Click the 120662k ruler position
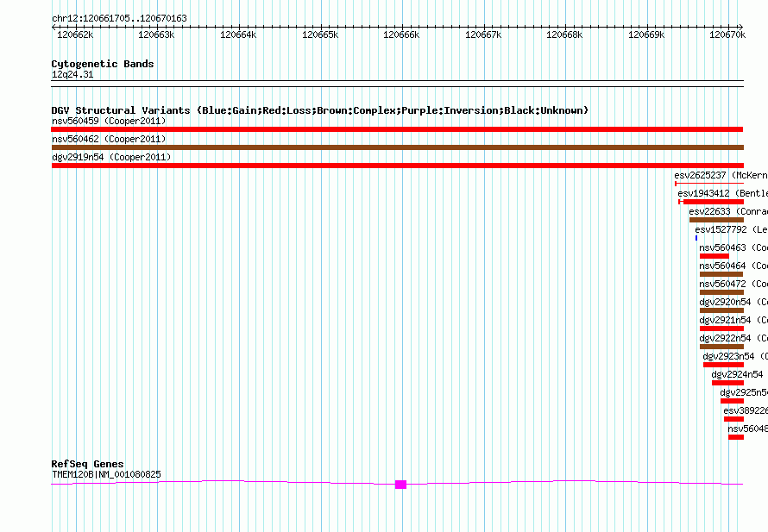This screenshot has height=532, width=768. [75, 34]
